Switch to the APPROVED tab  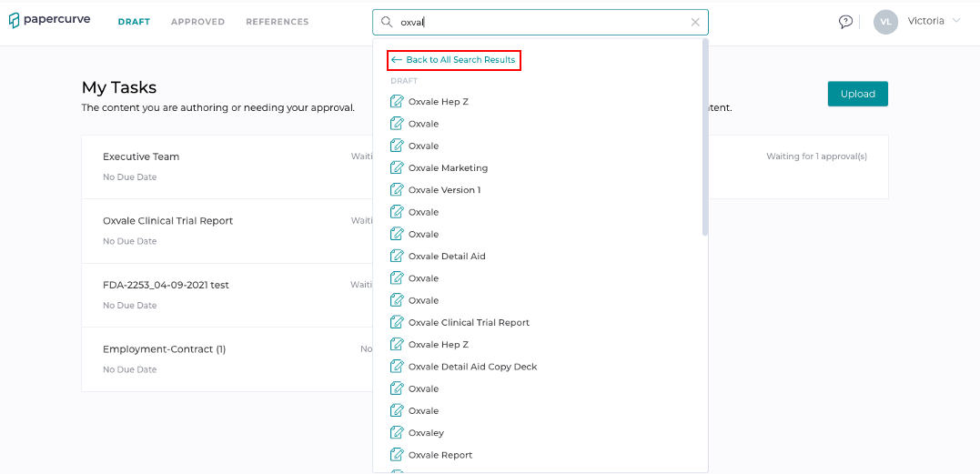pos(197,22)
